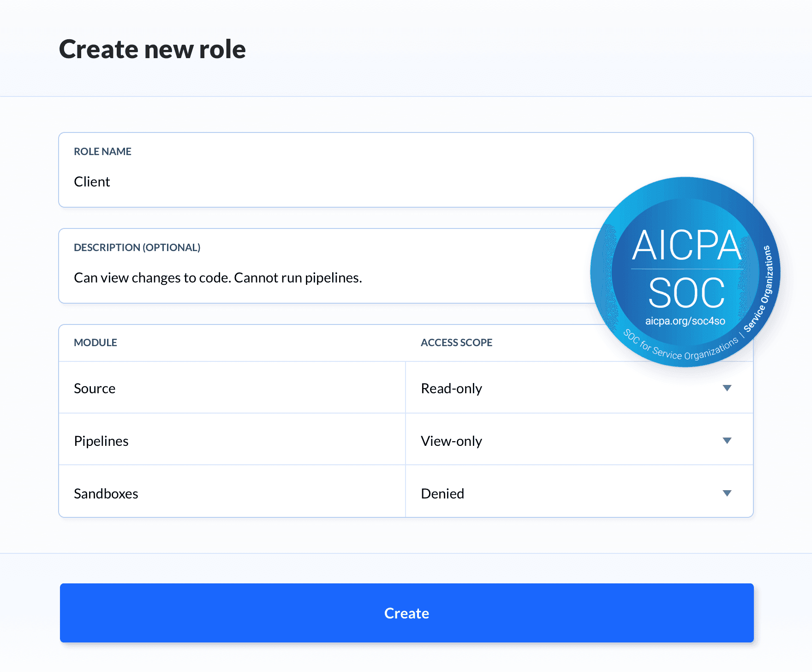Viewport: 812px width, 672px height.
Task: Click the ROLE NAME field label
Action: point(102,151)
